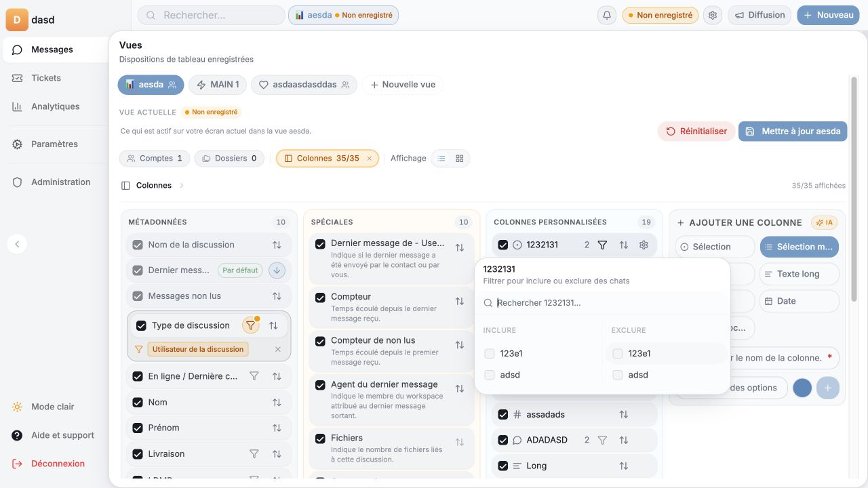The height and width of the screenshot is (488, 868).
Task: Uncheck the Nom column checkbox
Action: point(138,403)
